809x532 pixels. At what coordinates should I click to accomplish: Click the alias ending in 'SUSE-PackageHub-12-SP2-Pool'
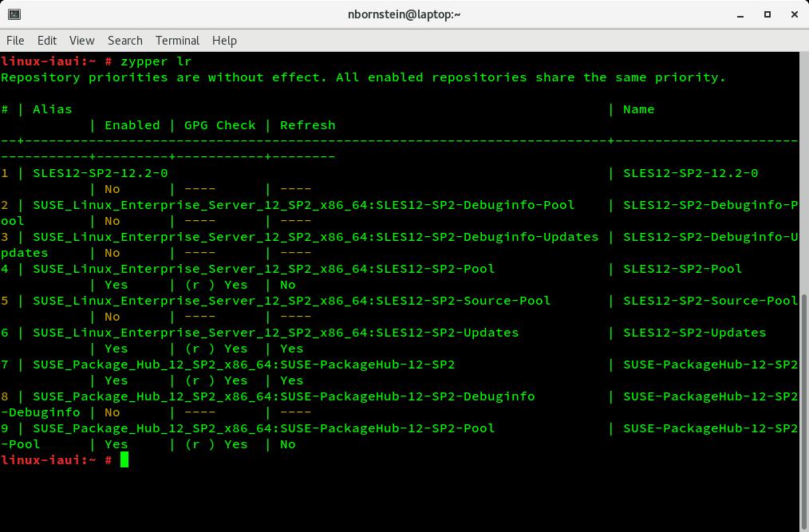click(x=263, y=428)
